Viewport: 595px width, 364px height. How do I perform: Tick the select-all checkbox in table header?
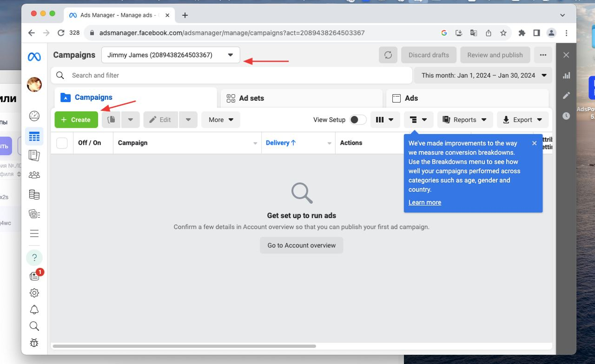click(x=62, y=143)
